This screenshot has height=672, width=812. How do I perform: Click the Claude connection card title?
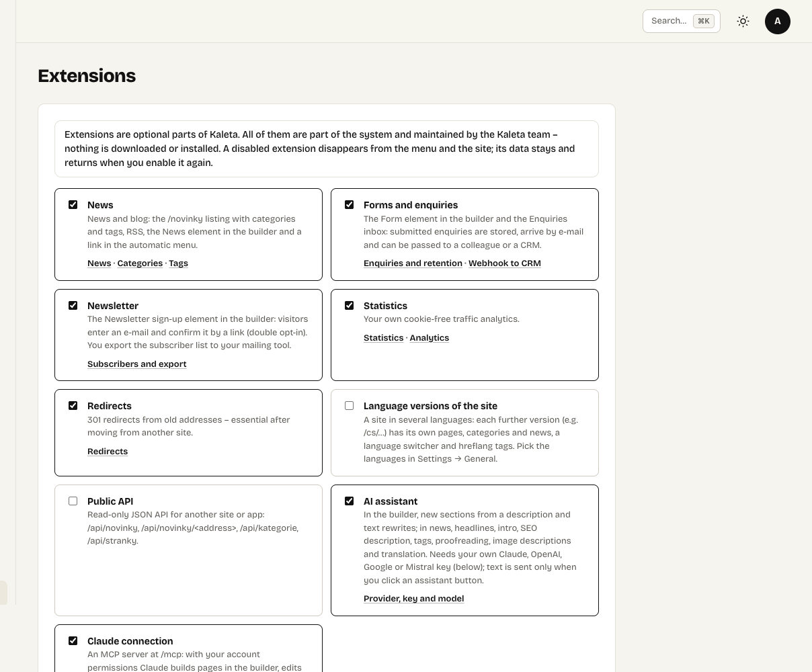tap(130, 641)
